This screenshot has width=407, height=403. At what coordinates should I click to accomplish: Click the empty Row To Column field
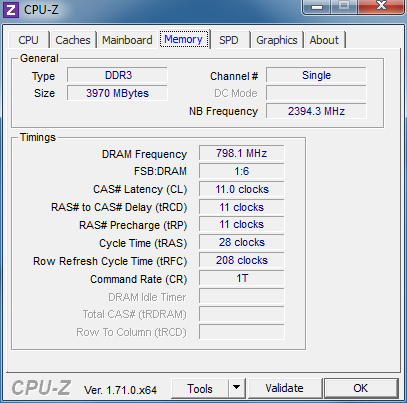[242, 332]
